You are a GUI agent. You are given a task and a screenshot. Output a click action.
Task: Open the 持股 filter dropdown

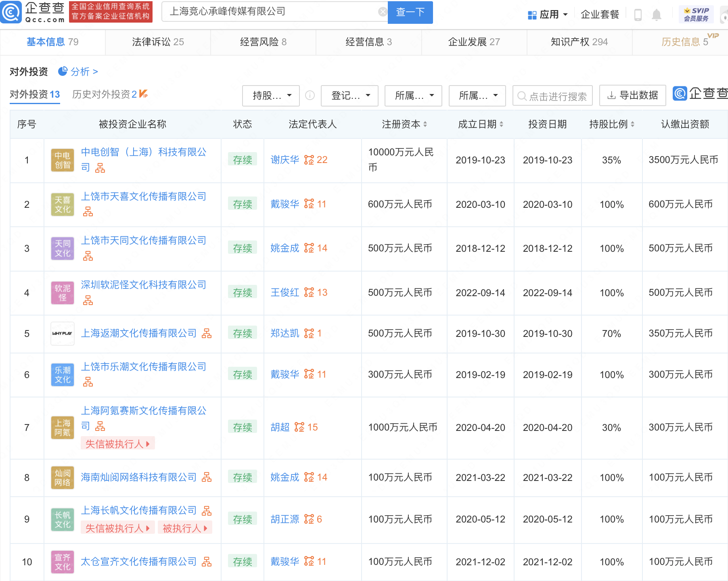(271, 96)
